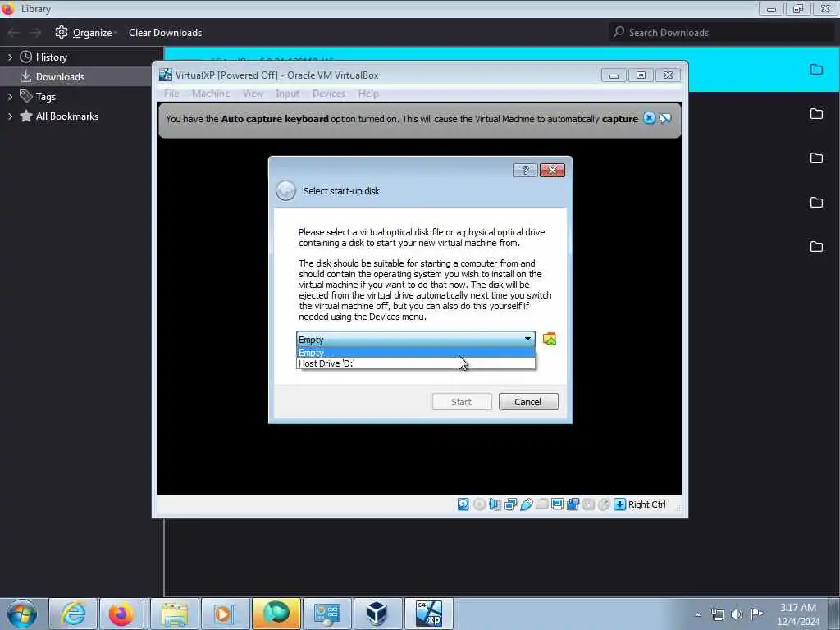Click the keyboard capture host key icon
The height and width of the screenshot is (630, 840).
[x=619, y=504]
